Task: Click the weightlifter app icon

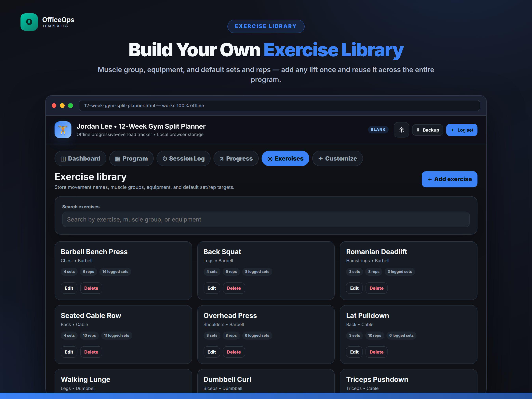Action: pyautogui.click(x=63, y=130)
